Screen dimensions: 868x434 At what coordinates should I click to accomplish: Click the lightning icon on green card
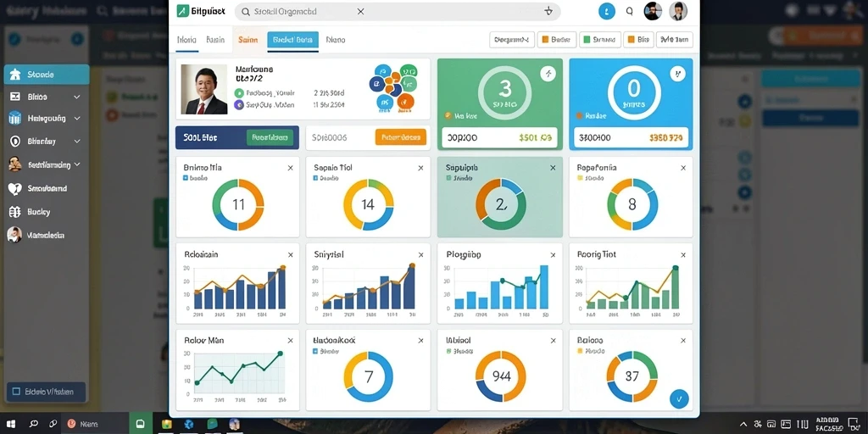(x=548, y=74)
